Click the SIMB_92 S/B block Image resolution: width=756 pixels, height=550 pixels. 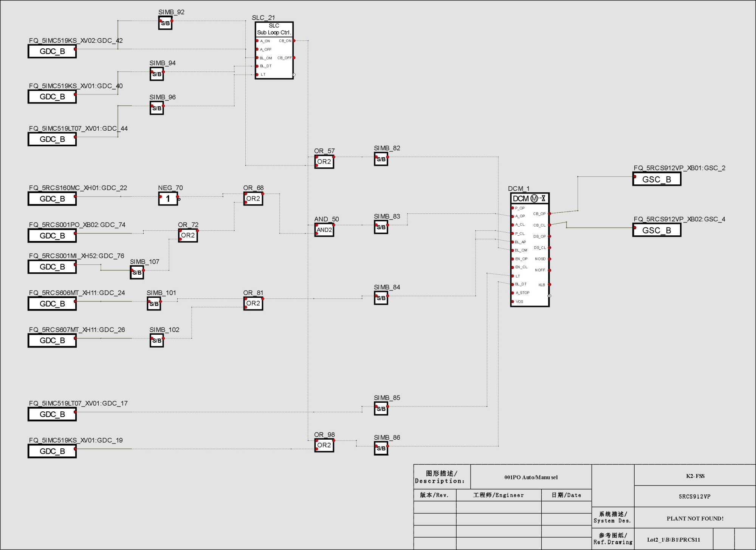click(165, 23)
